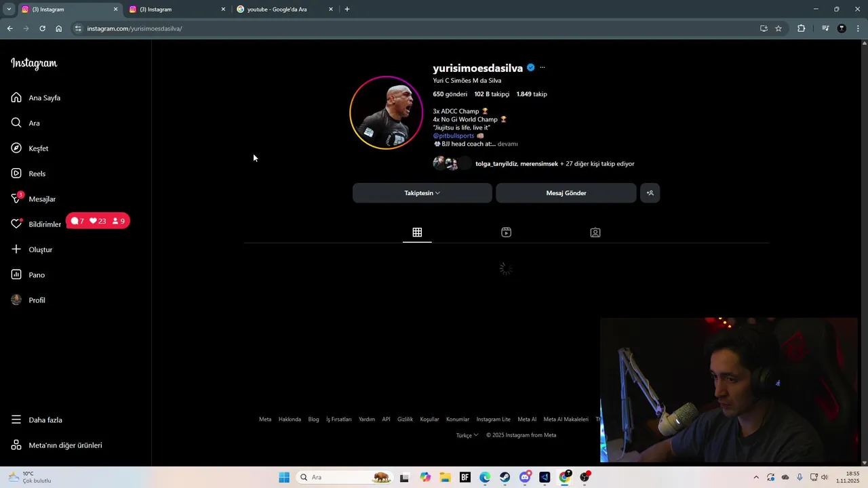Go to Keşfet explore page
The height and width of the screenshot is (488, 868).
click(30, 148)
